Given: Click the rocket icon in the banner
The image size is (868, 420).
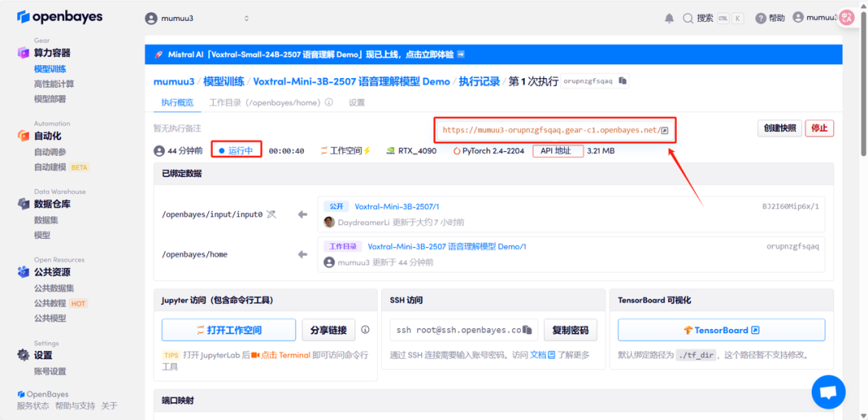Looking at the screenshot, I should pos(158,55).
